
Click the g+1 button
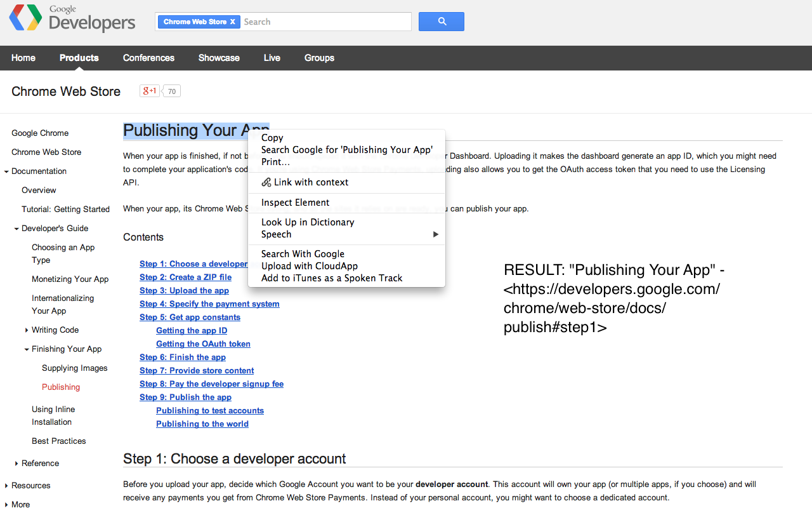coord(150,91)
